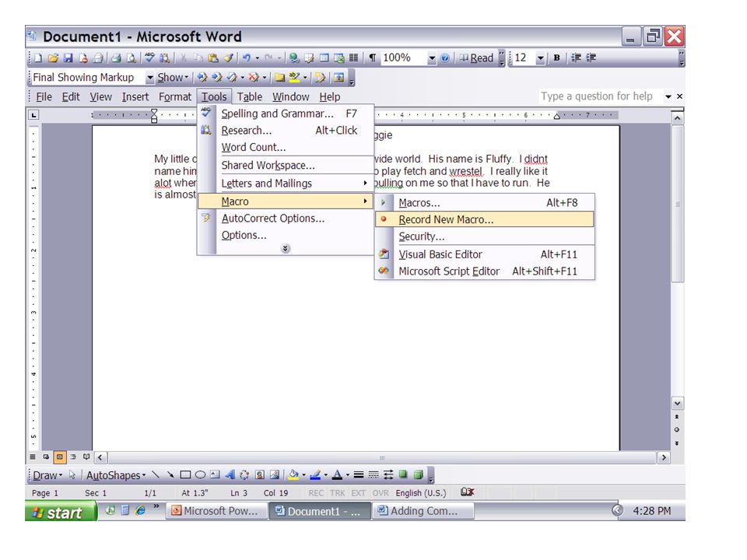Screen dimensions: 747x560
Task: Expand the Tools menu chevron for more items
Action: pyautogui.click(x=286, y=249)
